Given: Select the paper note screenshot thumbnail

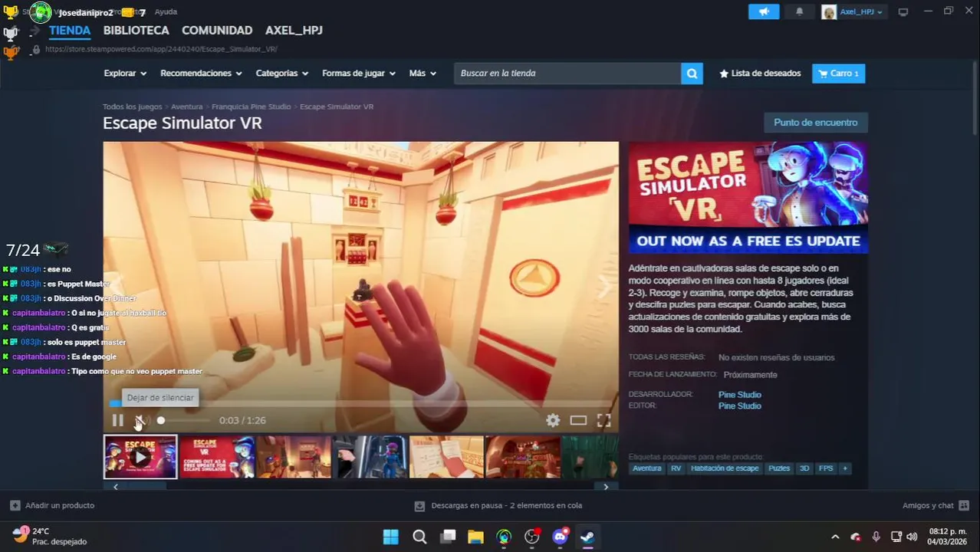Looking at the screenshot, I should (446, 457).
